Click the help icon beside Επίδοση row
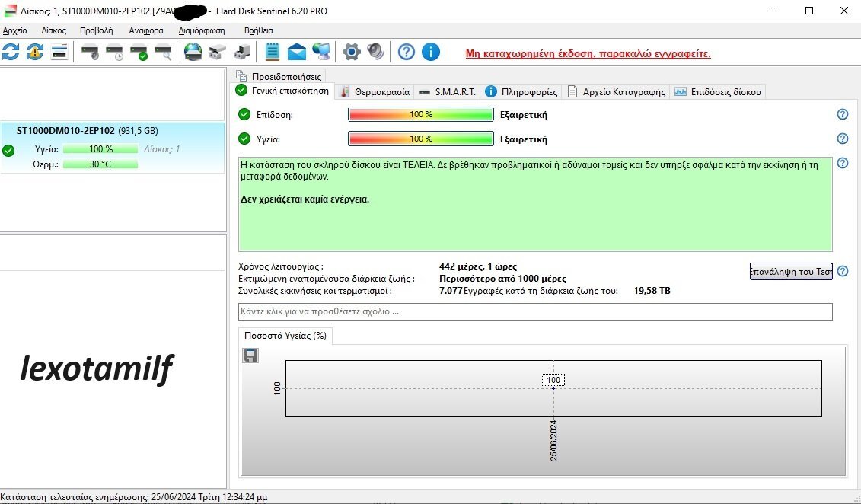The width and height of the screenshot is (861, 504). tap(842, 114)
